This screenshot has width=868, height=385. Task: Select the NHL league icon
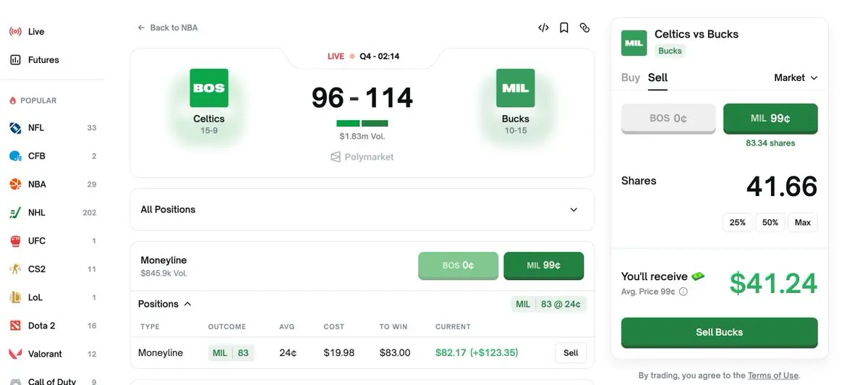pos(15,213)
